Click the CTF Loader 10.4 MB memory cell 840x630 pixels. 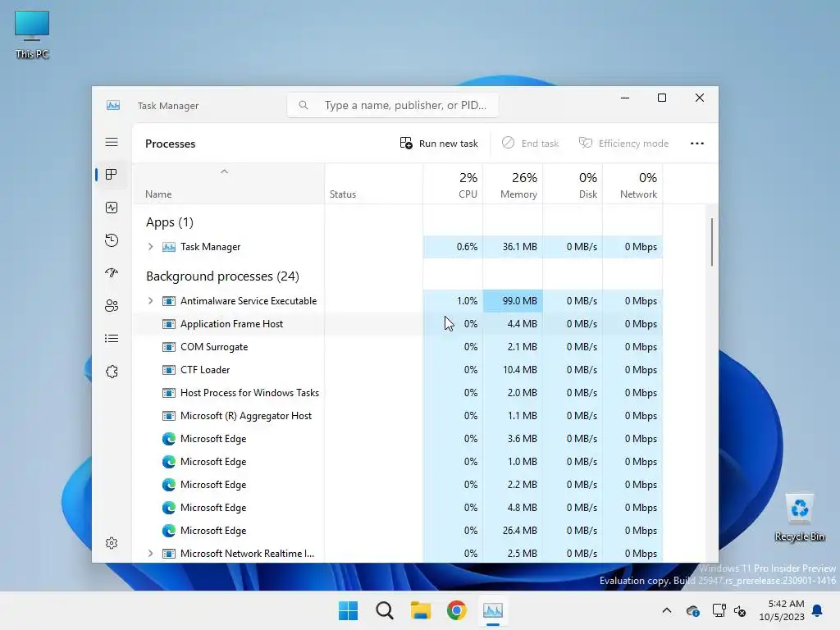pyautogui.click(x=513, y=370)
